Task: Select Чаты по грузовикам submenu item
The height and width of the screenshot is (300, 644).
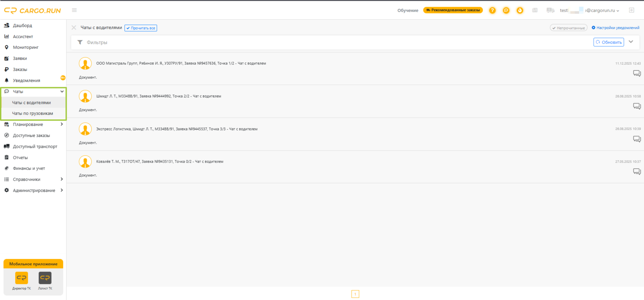Action: click(x=33, y=113)
